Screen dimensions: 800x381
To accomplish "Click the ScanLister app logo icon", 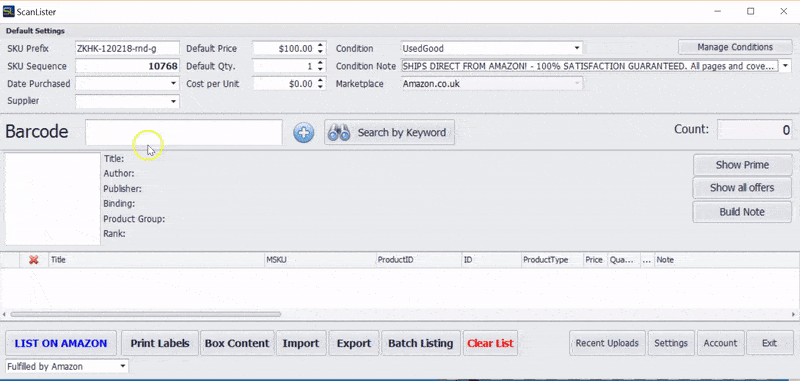I will point(8,11).
